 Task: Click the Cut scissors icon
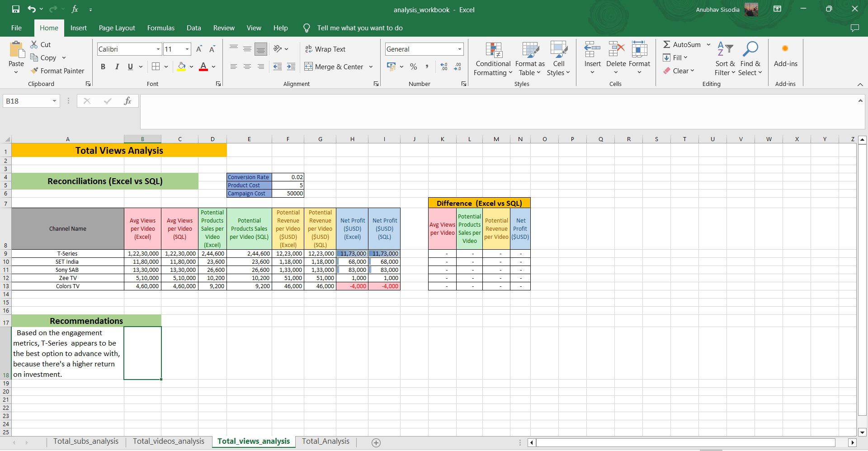click(x=34, y=44)
